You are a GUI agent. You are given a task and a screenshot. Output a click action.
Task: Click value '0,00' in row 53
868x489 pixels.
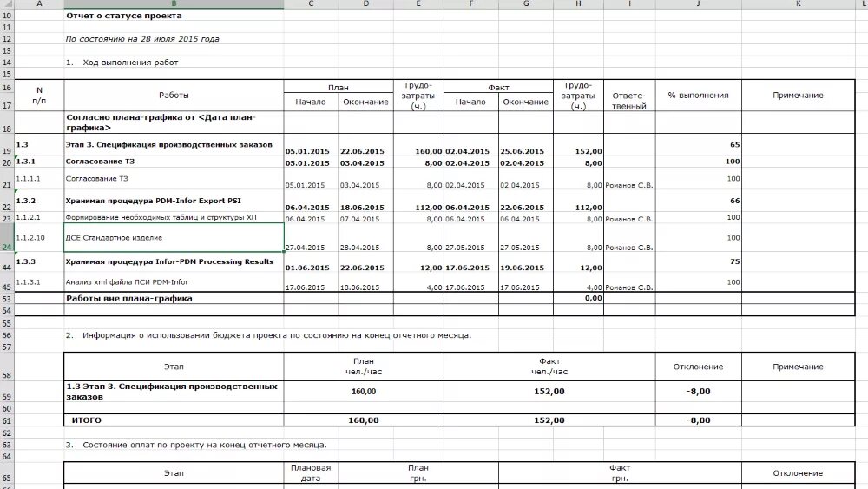pos(594,298)
